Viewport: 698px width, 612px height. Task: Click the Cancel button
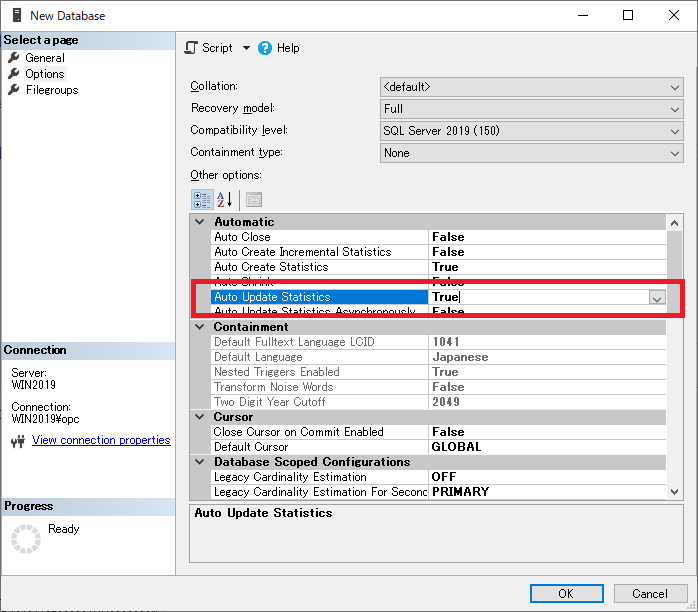pos(649,594)
